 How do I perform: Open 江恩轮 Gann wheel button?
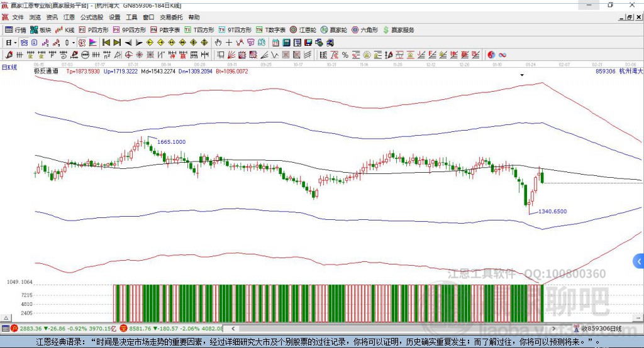click(304, 30)
